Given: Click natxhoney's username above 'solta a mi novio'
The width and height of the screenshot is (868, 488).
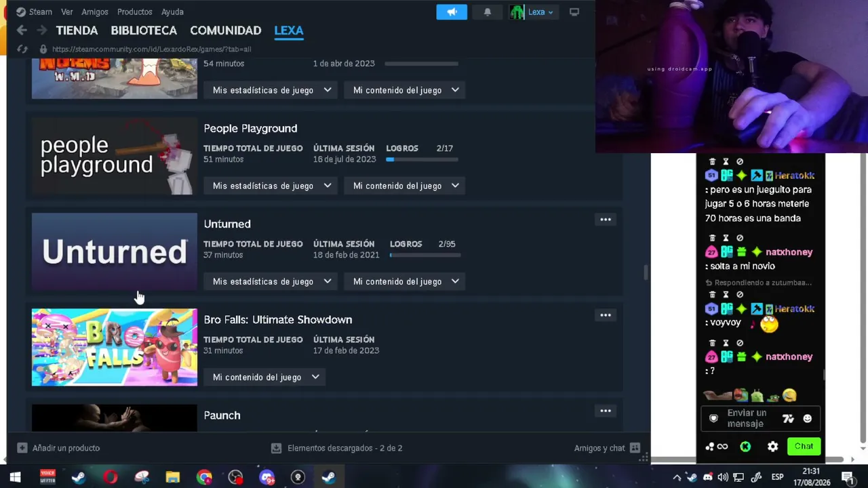Looking at the screenshot, I should pos(789,251).
